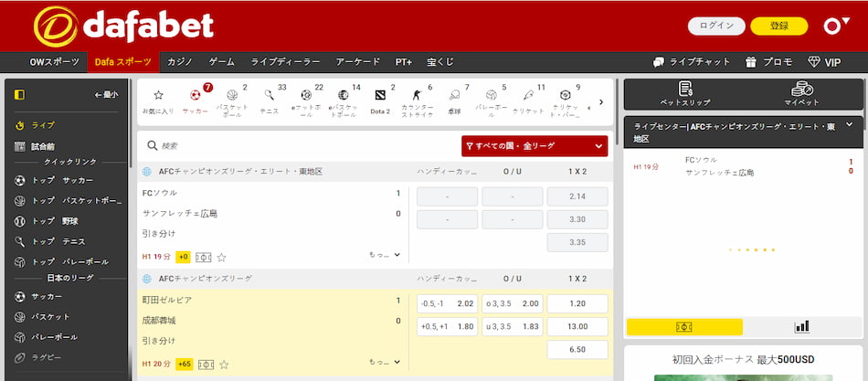Screen dimensions: 868x381
Task: Open pitch view icon for FC Seoul match
Action: point(204,257)
